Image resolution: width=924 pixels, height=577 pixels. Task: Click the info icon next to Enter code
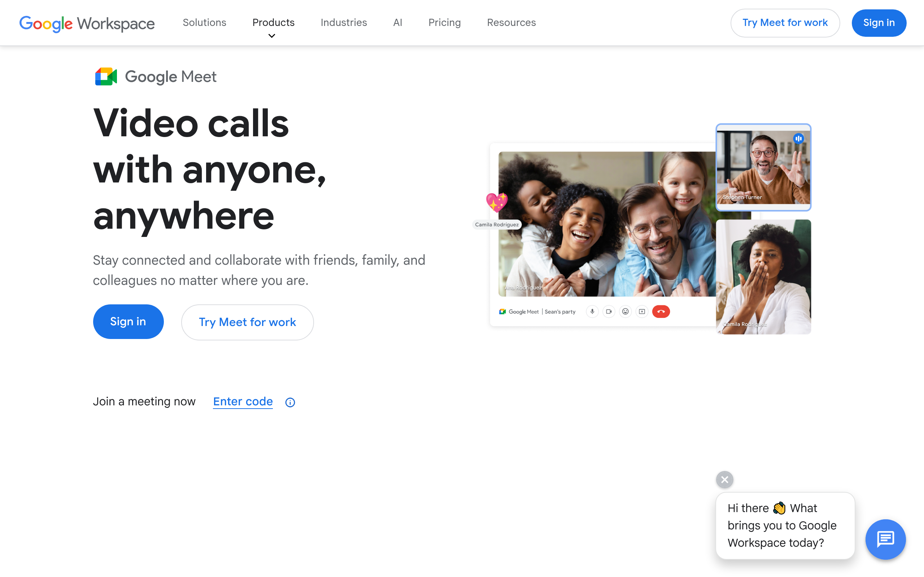(x=290, y=402)
